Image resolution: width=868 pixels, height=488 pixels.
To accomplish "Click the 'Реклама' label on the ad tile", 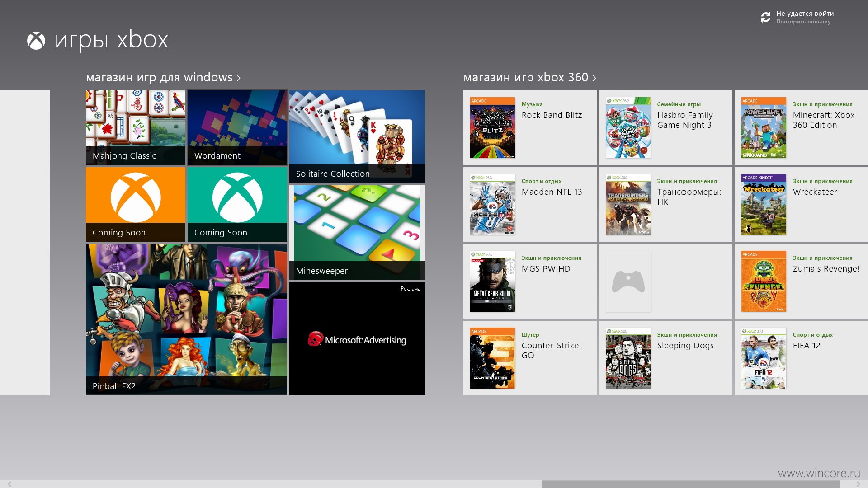I will click(x=410, y=289).
